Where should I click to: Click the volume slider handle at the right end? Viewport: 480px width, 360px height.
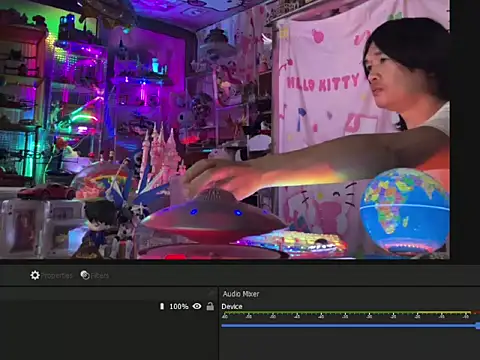478,325
